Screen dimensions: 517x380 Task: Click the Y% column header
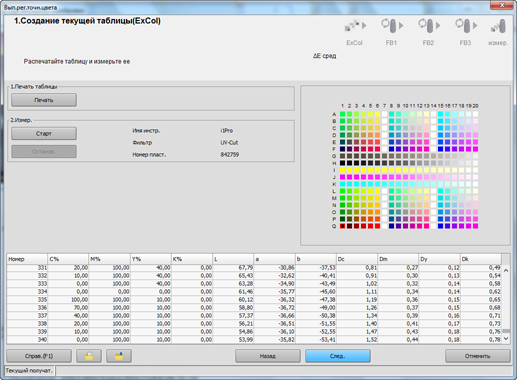click(151, 259)
